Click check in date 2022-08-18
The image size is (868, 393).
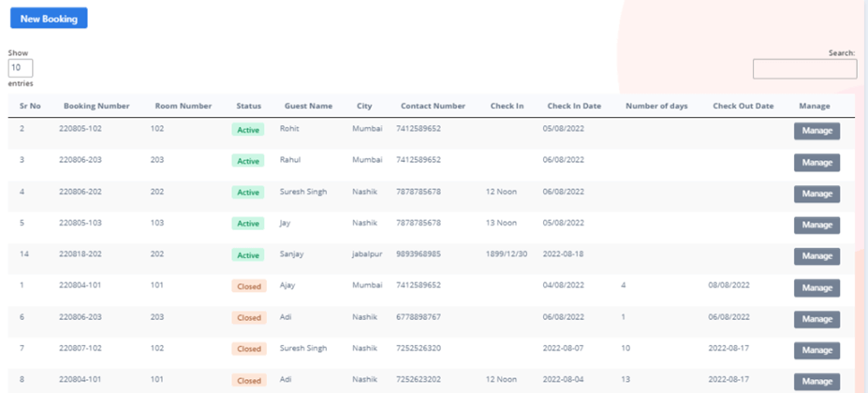563,255
